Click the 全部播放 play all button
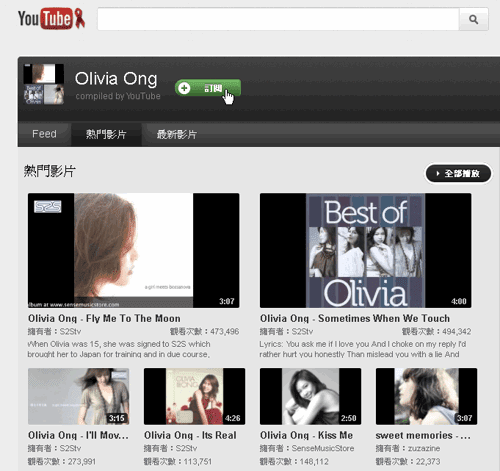500x471 pixels. pyautogui.click(x=458, y=173)
